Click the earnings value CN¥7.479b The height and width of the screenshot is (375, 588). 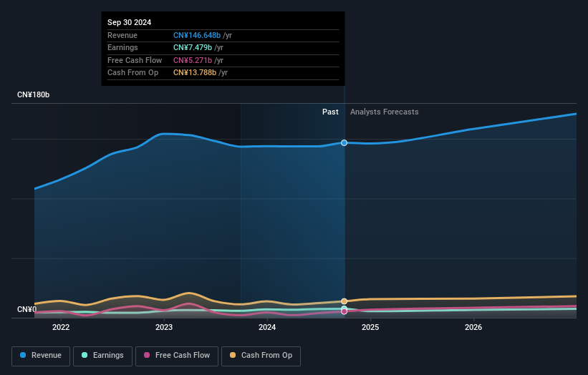click(193, 47)
